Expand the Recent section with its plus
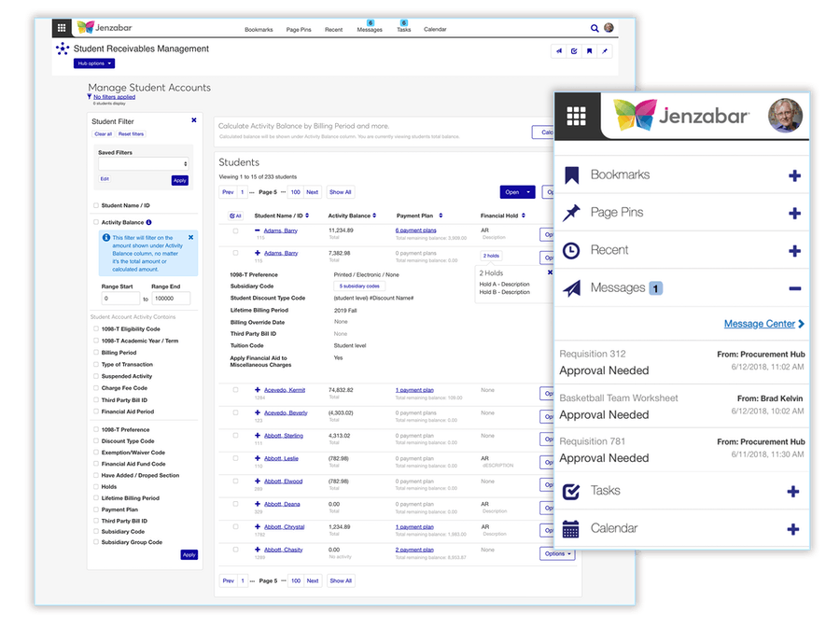Screen dimensions: 840x628 pos(794,251)
